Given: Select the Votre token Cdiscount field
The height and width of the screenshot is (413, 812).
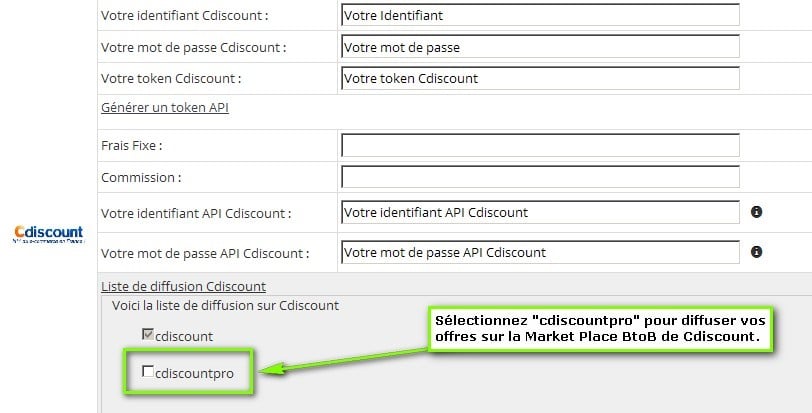Looking at the screenshot, I should 540,78.
